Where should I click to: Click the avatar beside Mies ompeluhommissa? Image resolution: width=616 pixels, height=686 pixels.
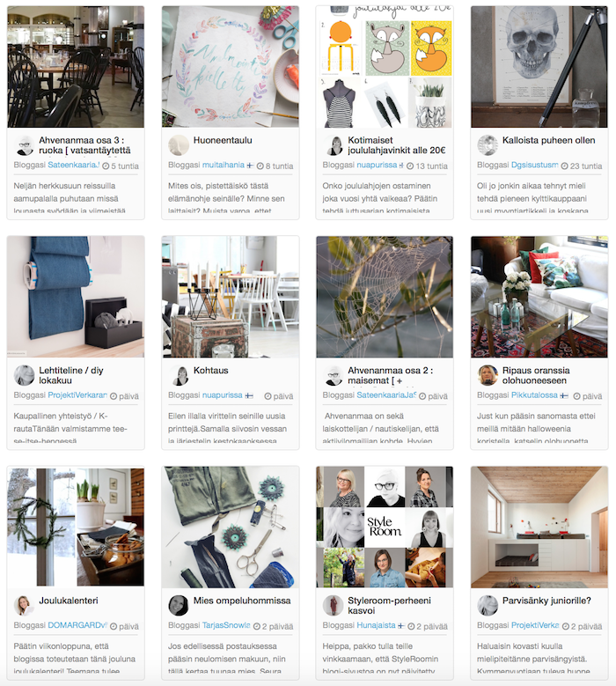[179, 606]
